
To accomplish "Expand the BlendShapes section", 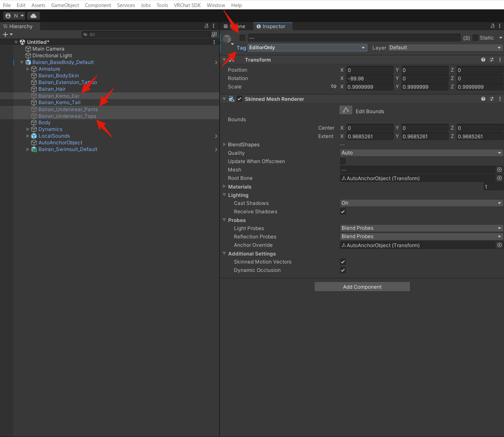I will 225,144.
